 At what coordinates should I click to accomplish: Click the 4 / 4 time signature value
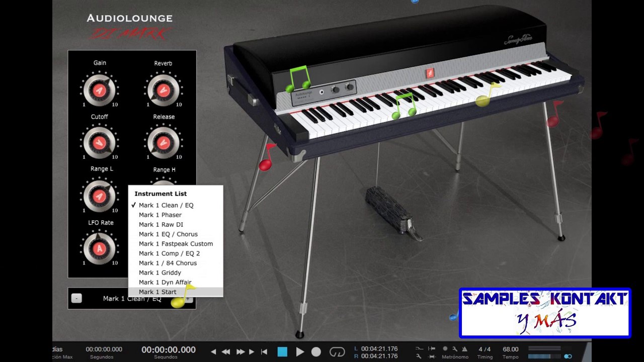pos(485,349)
